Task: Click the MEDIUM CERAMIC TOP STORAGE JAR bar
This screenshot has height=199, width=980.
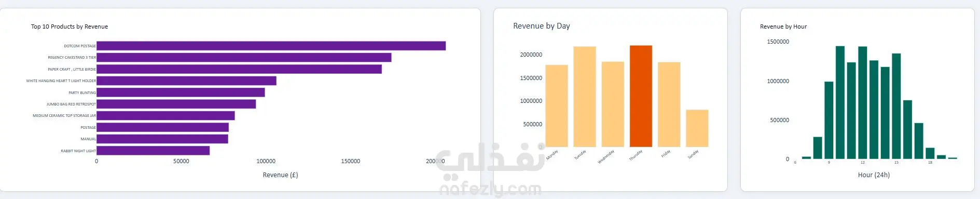Action: tap(165, 115)
